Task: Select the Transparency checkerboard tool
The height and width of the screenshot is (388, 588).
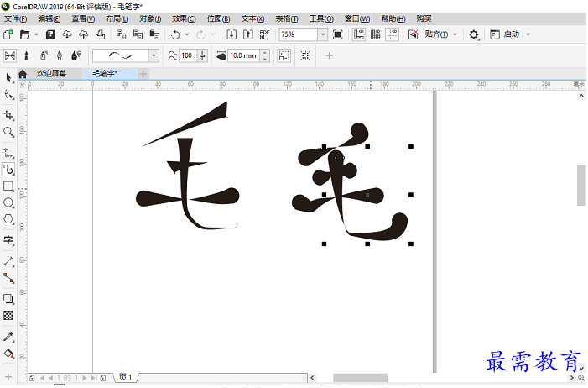Action: pos(8,315)
